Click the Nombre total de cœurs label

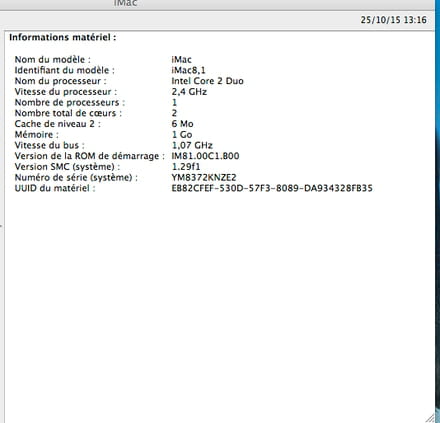(x=68, y=113)
